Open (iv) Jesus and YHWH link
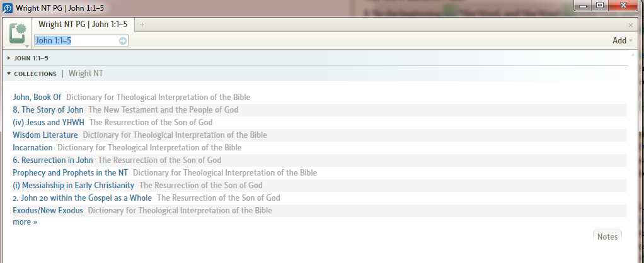The image size is (644, 263). pyautogui.click(x=49, y=122)
